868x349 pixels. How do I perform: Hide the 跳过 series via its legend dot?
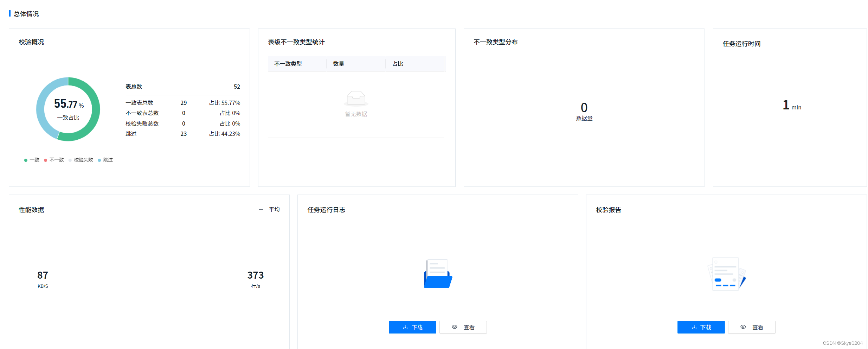click(x=100, y=160)
